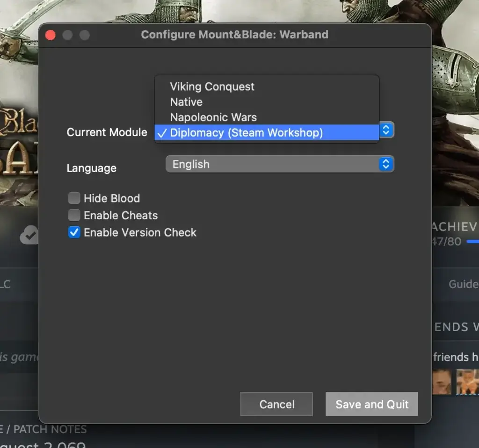Click the Cancel button
Image resolution: width=479 pixels, height=448 pixels.
pyautogui.click(x=276, y=404)
